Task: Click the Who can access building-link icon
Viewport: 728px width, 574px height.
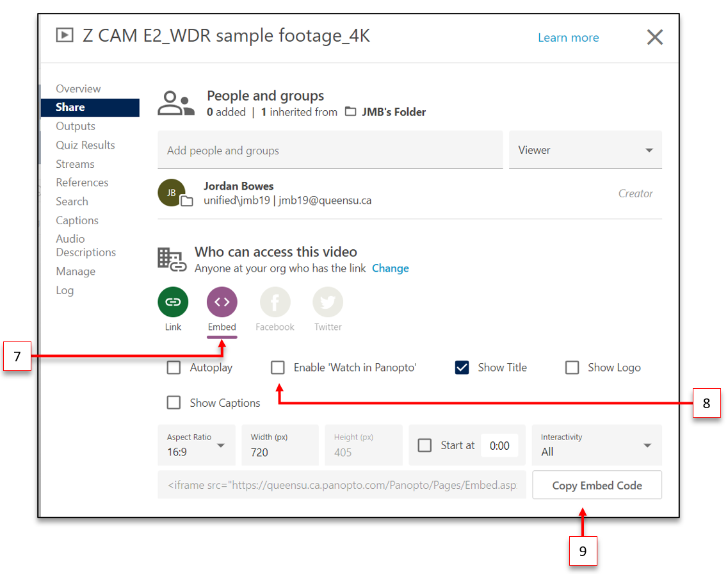Action: (x=172, y=259)
